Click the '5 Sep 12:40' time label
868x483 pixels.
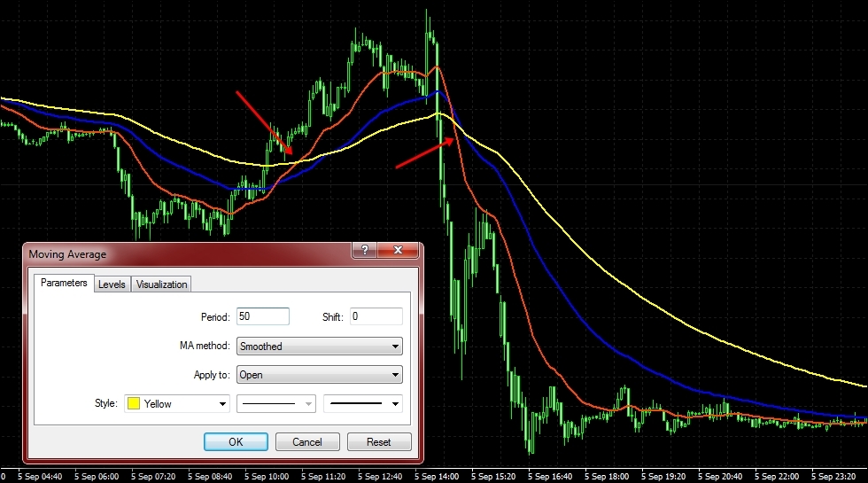point(380,477)
